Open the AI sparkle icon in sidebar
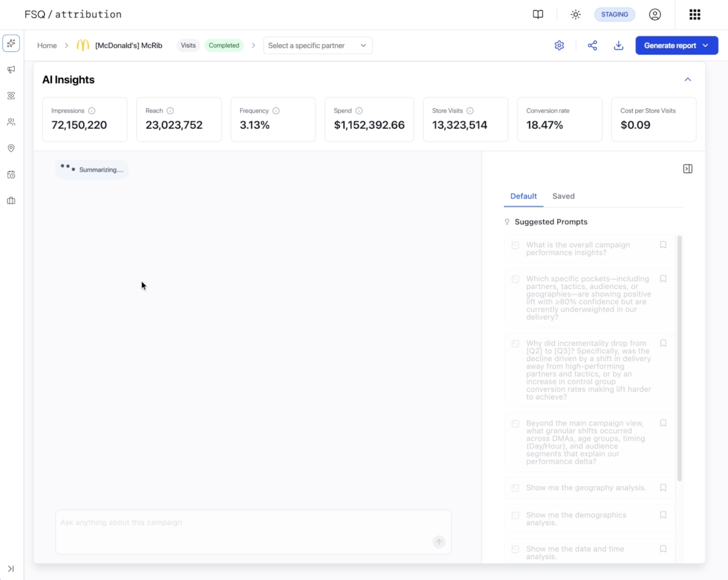 click(11, 43)
